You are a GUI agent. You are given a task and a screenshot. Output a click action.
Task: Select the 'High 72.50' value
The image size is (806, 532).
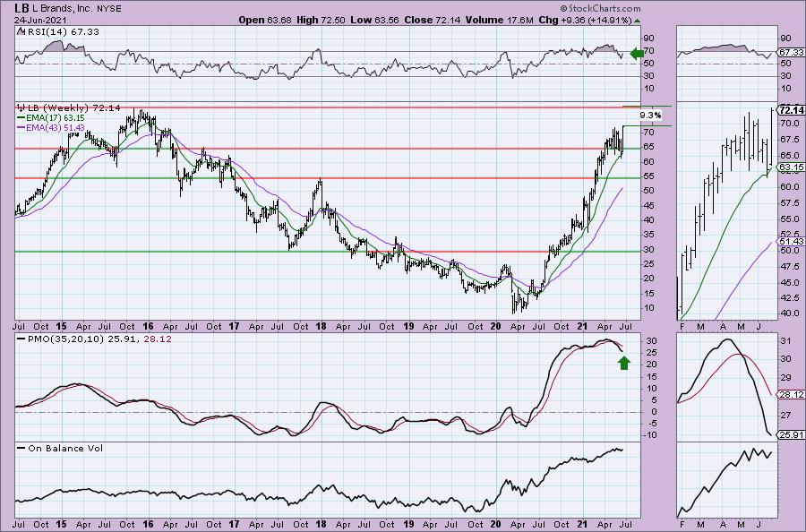point(321,20)
